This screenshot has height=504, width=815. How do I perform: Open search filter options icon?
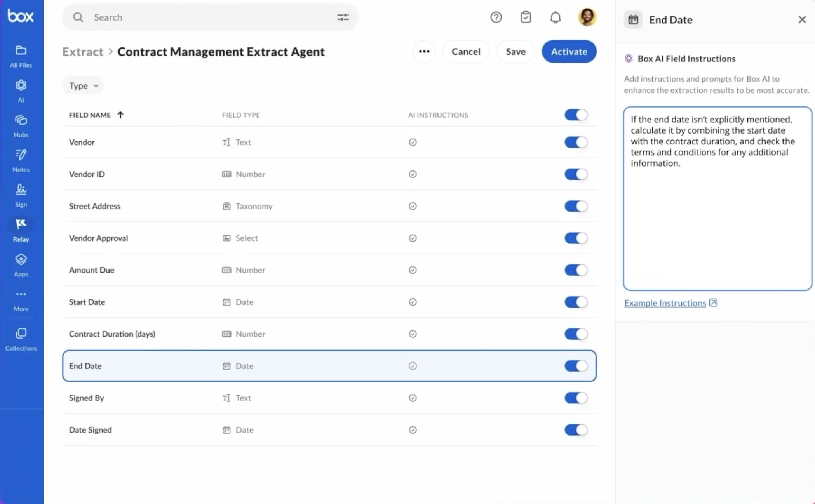[343, 17]
